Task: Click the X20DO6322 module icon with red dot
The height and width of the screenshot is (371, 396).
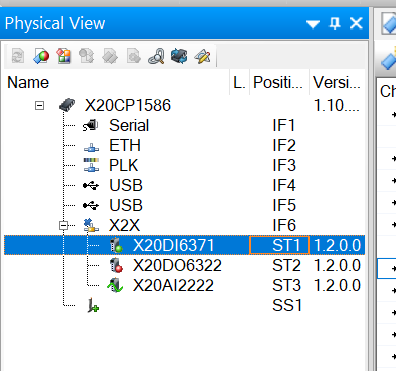Action: (116, 265)
